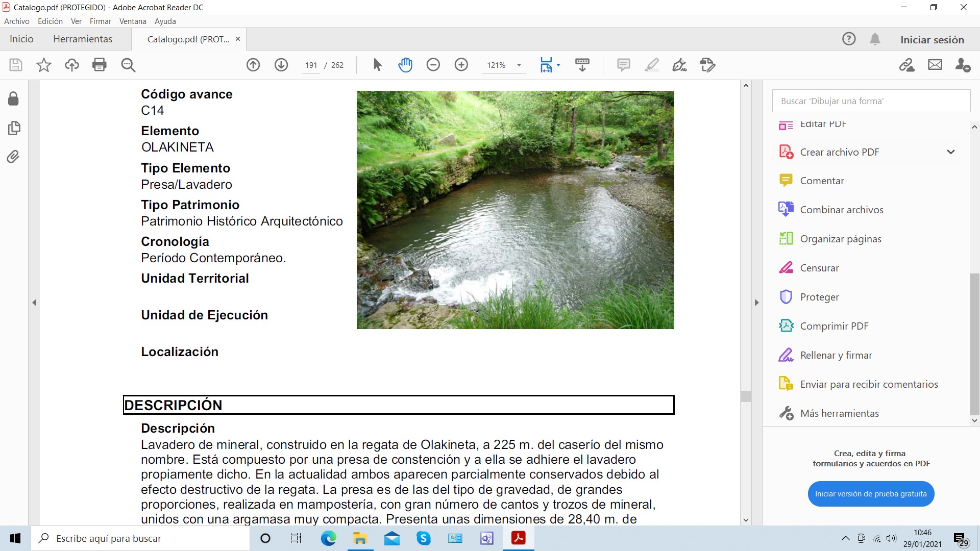Send the file by email
This screenshot has width=980, height=551.
click(x=935, y=65)
